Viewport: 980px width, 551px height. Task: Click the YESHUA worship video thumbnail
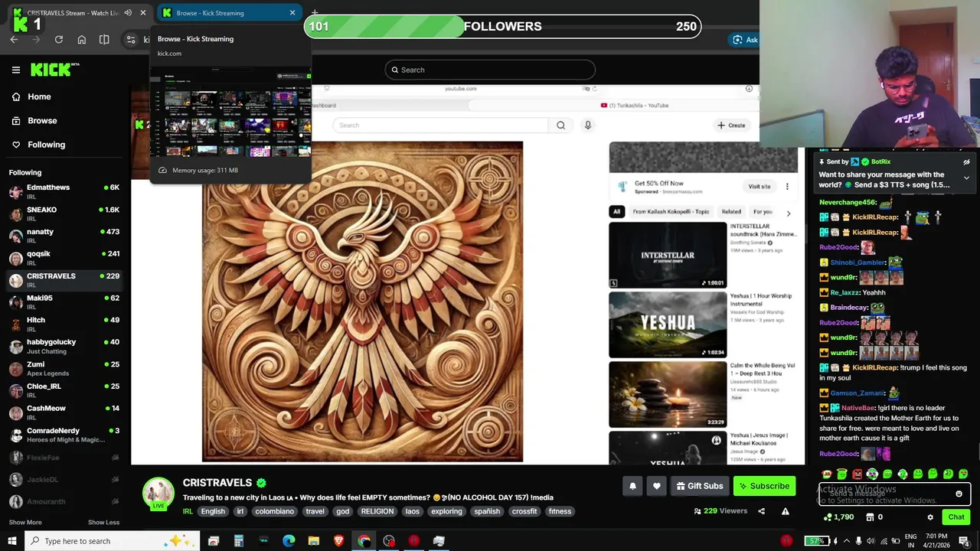[668, 324]
